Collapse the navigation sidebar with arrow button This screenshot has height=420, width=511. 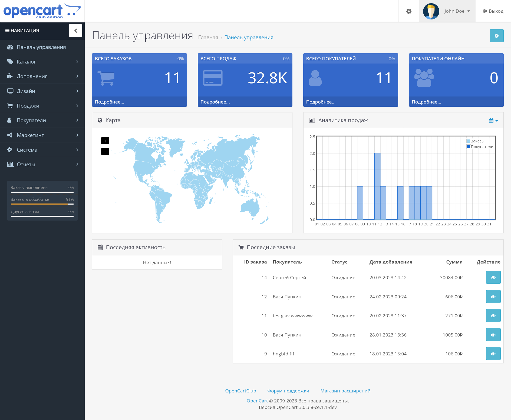(75, 31)
